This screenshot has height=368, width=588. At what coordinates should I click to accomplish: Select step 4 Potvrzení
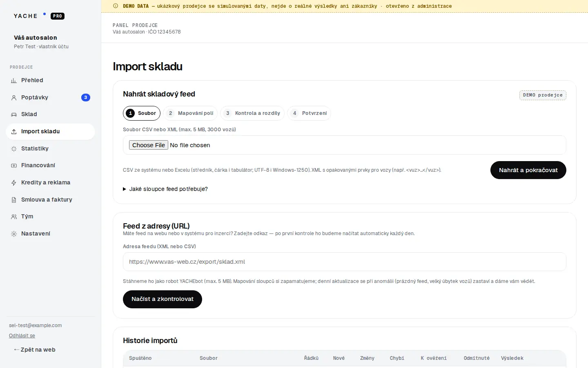[309, 113]
